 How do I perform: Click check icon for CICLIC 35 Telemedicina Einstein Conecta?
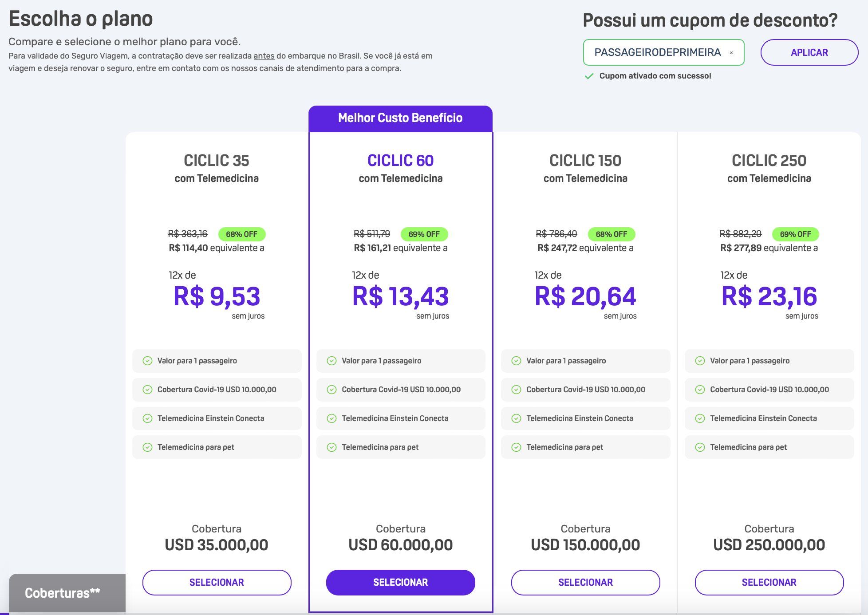tap(147, 418)
